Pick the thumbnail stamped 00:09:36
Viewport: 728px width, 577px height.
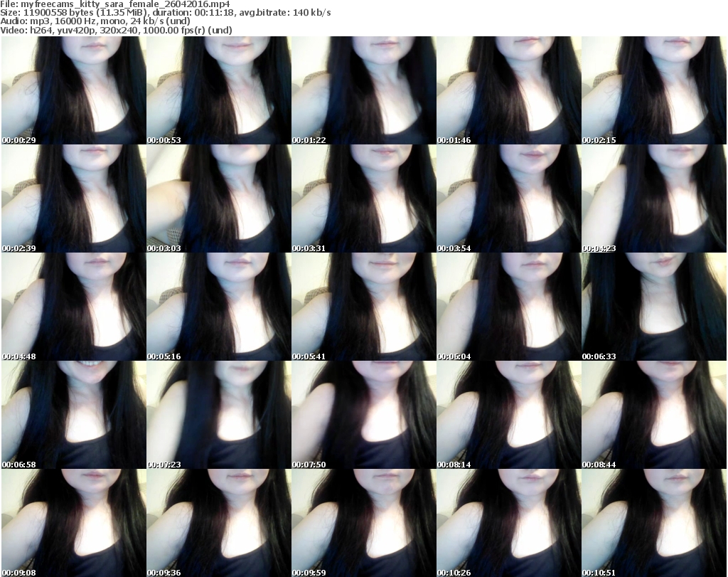tap(219, 523)
